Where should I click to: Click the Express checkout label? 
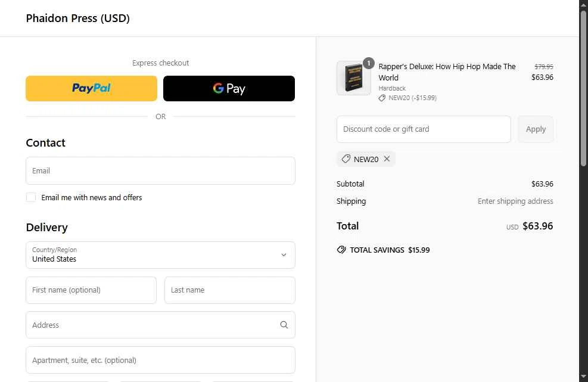[x=160, y=63]
